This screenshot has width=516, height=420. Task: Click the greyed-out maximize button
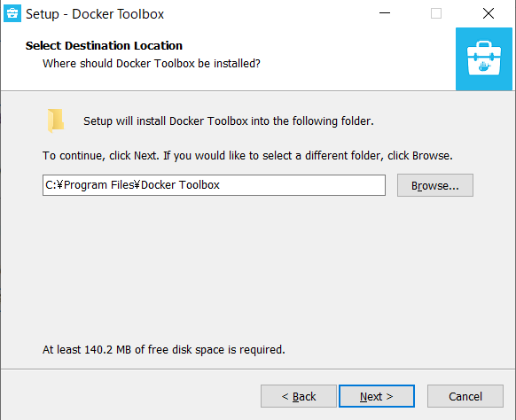[x=436, y=13]
